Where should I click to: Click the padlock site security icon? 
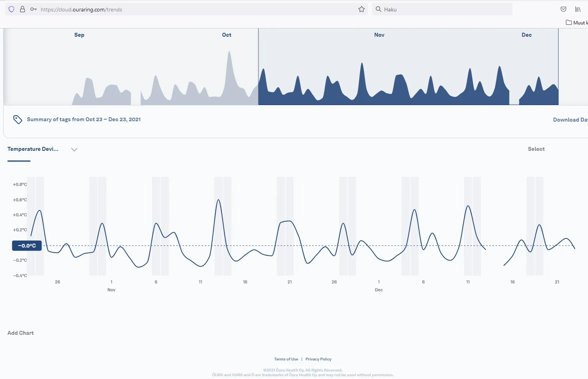click(23, 9)
